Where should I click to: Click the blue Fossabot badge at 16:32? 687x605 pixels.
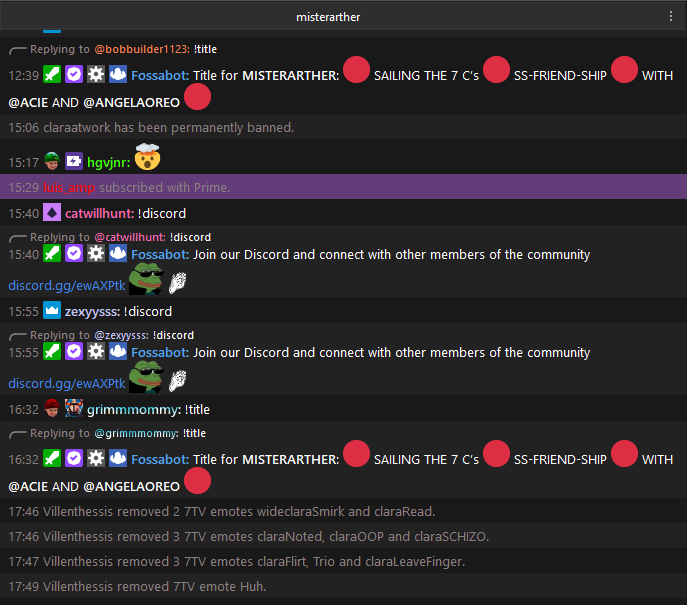click(x=118, y=459)
